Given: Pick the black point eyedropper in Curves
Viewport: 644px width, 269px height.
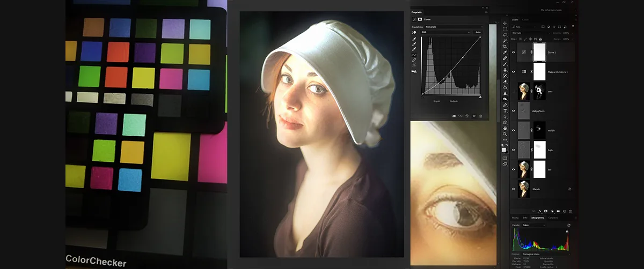Looking at the screenshot, I should (x=414, y=39).
